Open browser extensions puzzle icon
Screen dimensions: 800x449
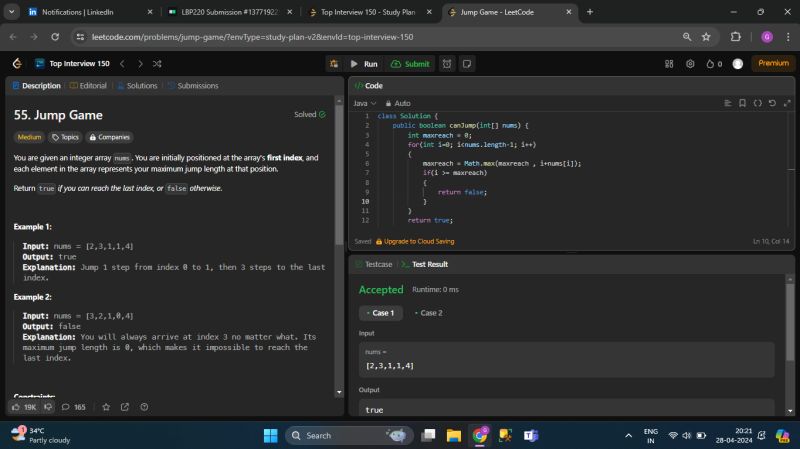tap(735, 37)
